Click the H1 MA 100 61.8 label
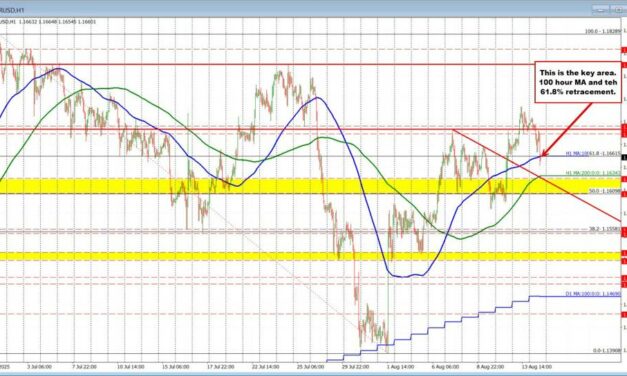Screen dimensions: 627x376 click(x=593, y=153)
